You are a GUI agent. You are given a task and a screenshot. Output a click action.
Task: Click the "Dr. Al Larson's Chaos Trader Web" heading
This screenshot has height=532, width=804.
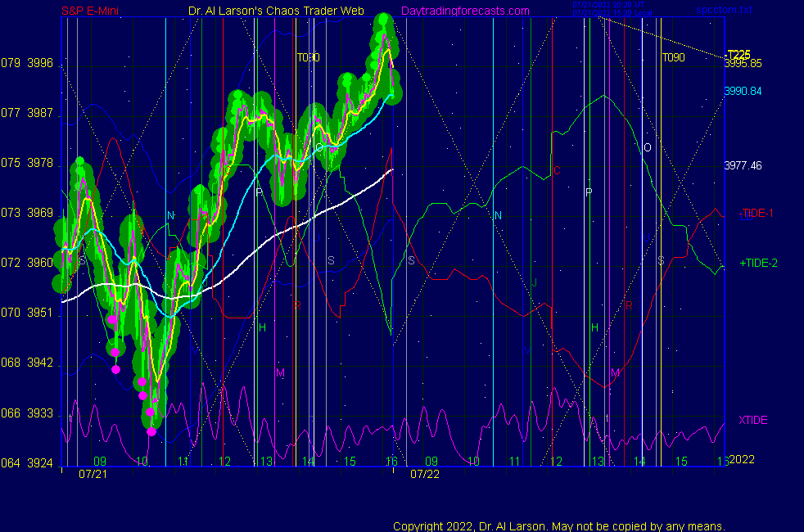[x=276, y=11]
